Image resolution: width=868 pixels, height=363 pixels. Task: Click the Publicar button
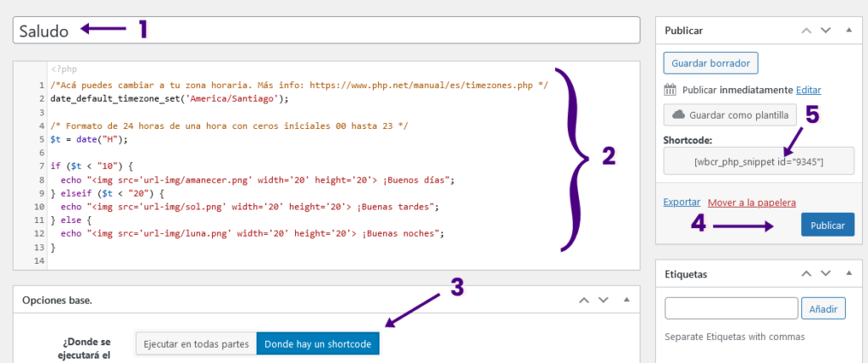pyautogui.click(x=826, y=226)
